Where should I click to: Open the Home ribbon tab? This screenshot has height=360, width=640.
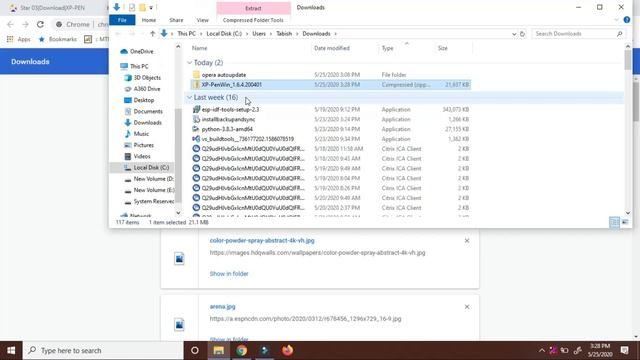click(149, 20)
